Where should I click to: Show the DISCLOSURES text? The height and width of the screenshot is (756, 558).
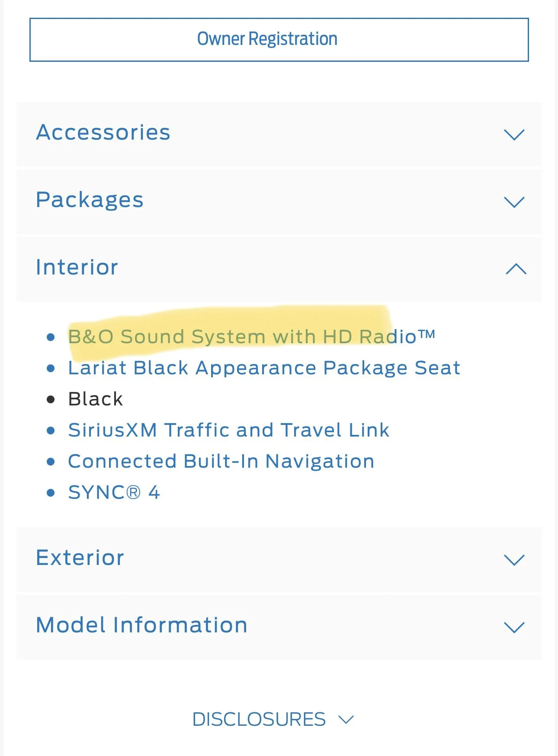click(x=259, y=720)
